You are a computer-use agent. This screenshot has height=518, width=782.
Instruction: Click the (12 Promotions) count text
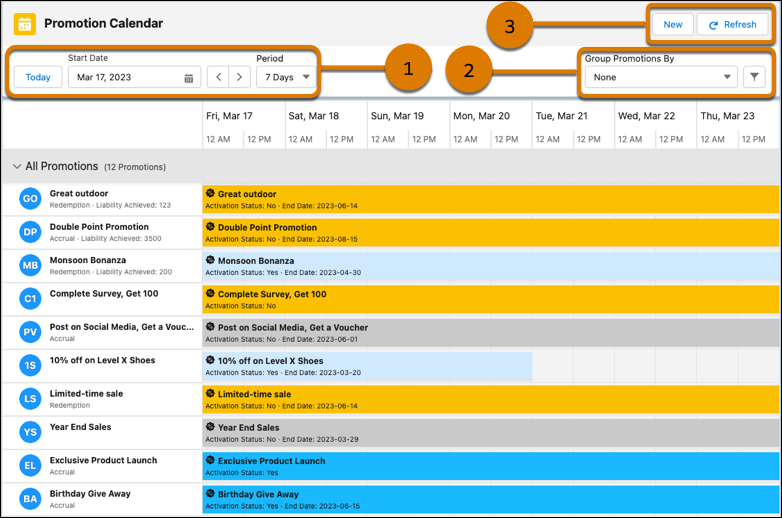coord(135,167)
